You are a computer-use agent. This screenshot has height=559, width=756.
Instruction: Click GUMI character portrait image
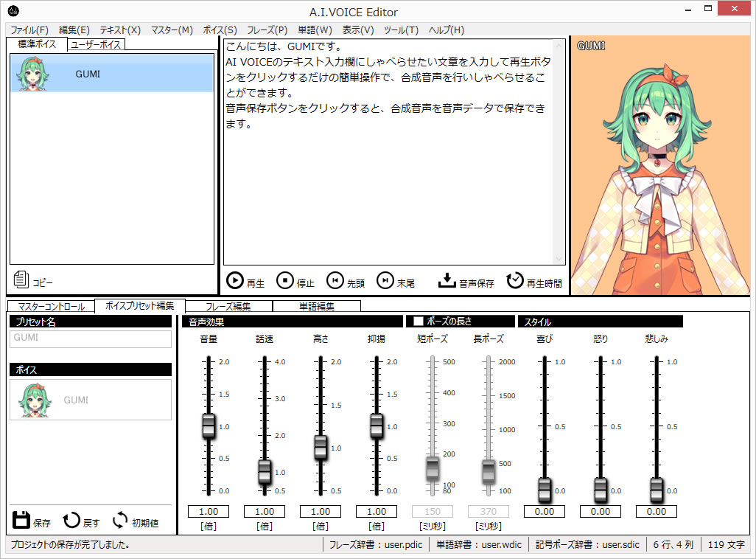click(x=660, y=166)
